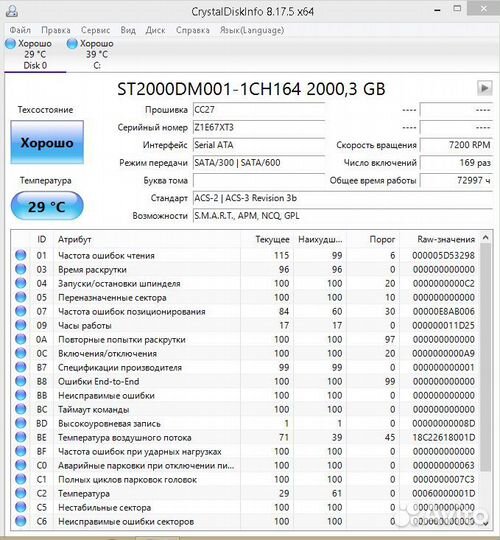The width and height of the screenshot is (500, 540).
Task: Click status icon for C6 Неисправимые ошибки секторов
Action: [21, 521]
